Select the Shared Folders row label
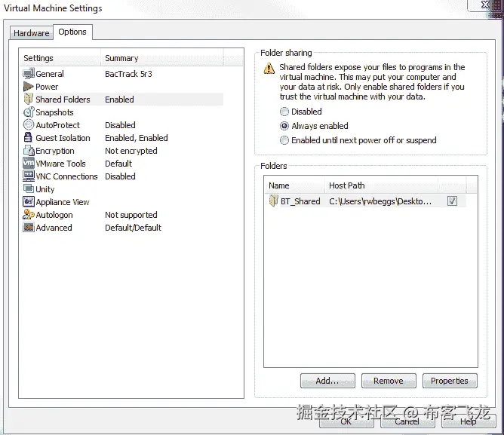The height and width of the screenshot is (435, 504). point(63,100)
